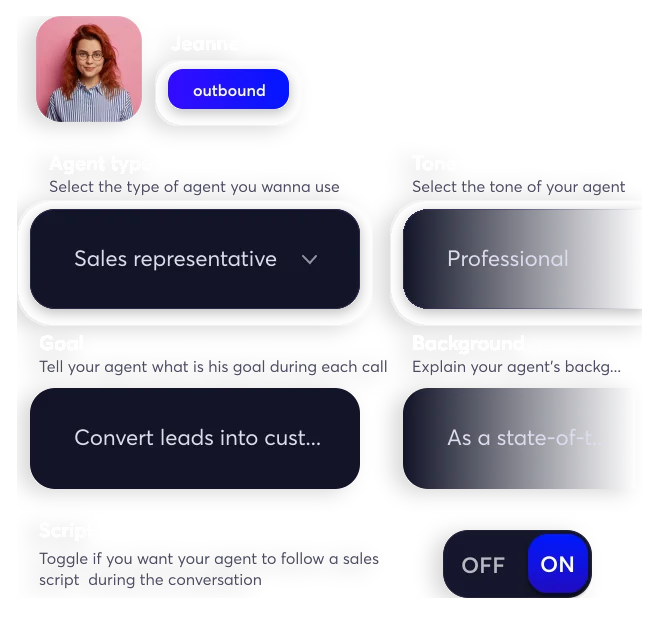Open the Sales representative dropdown
The width and height of the screenshot is (652, 622).
pos(195,259)
